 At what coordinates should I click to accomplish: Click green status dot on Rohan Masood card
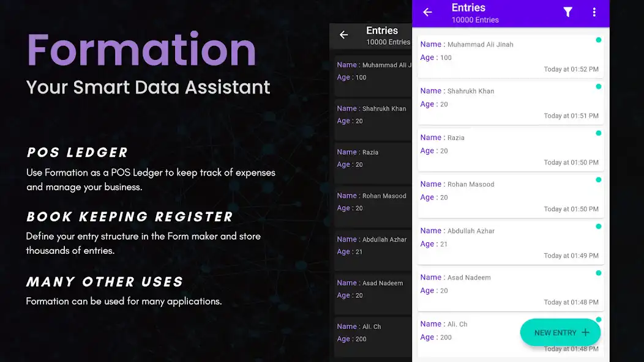pyautogui.click(x=599, y=180)
